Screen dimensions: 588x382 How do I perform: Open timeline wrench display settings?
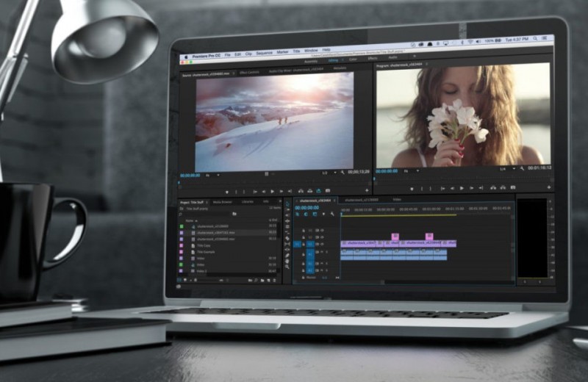click(x=332, y=215)
